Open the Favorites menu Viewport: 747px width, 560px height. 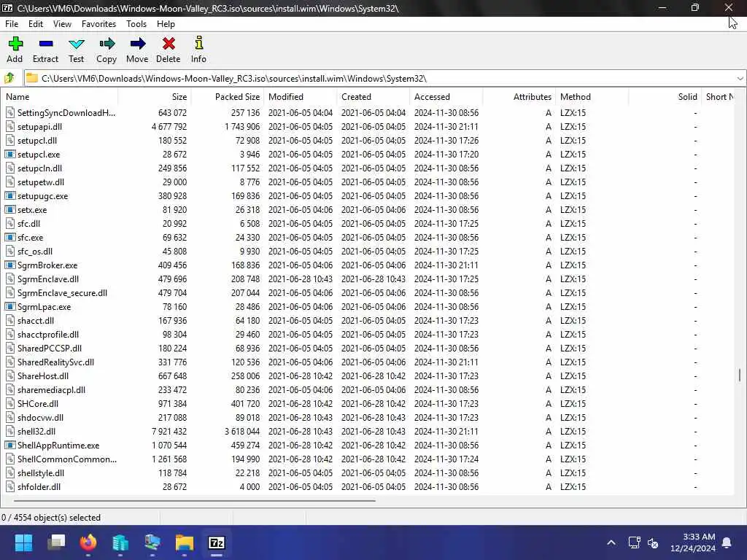(98, 24)
